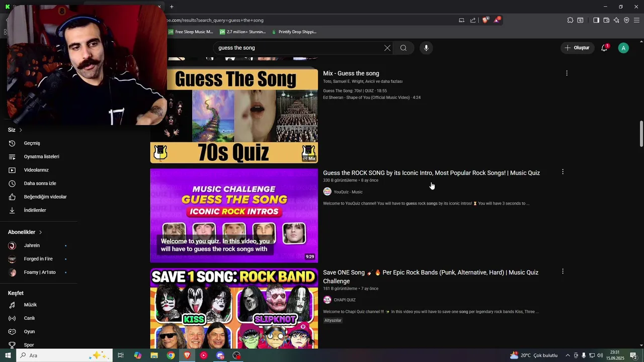Open Mix - Guess the song title
The height and width of the screenshot is (362, 644).
pos(351,73)
